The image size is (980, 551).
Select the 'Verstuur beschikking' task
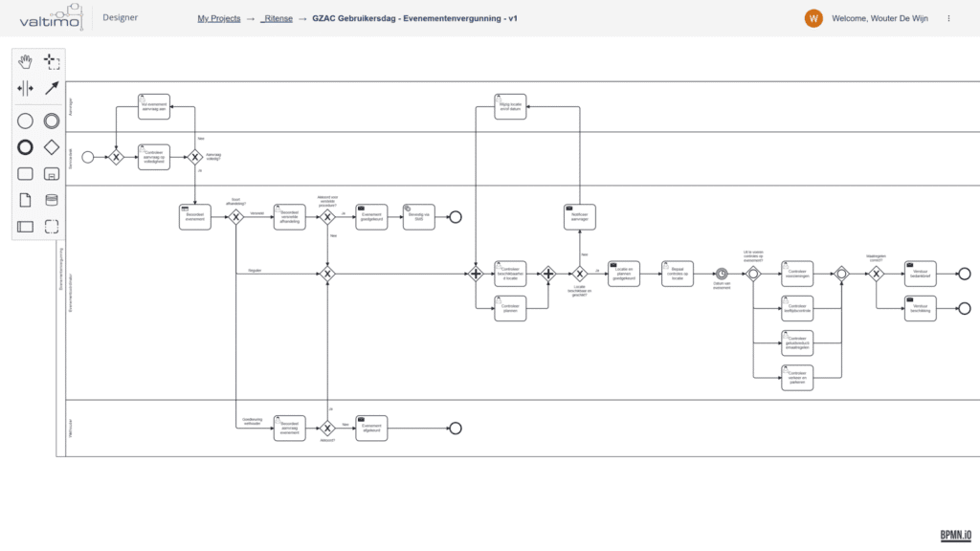pos(920,309)
